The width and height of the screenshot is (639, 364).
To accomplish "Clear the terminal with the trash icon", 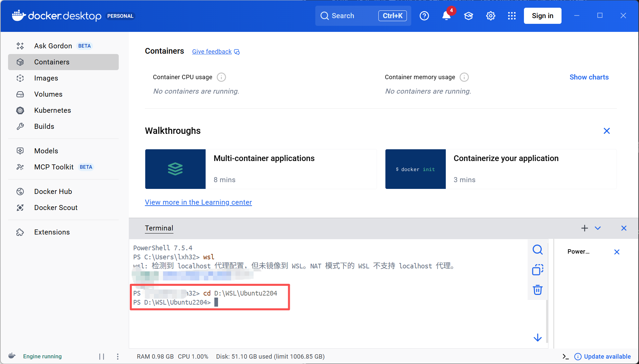I will 537,290.
